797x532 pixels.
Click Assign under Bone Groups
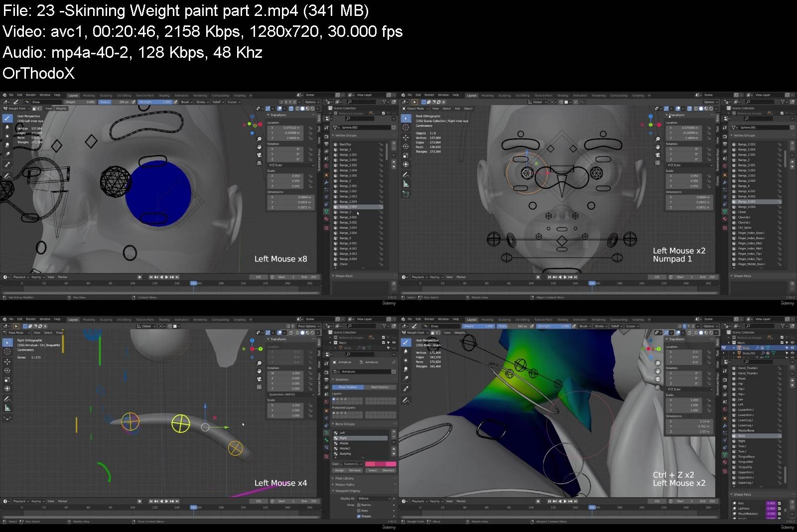coord(339,470)
